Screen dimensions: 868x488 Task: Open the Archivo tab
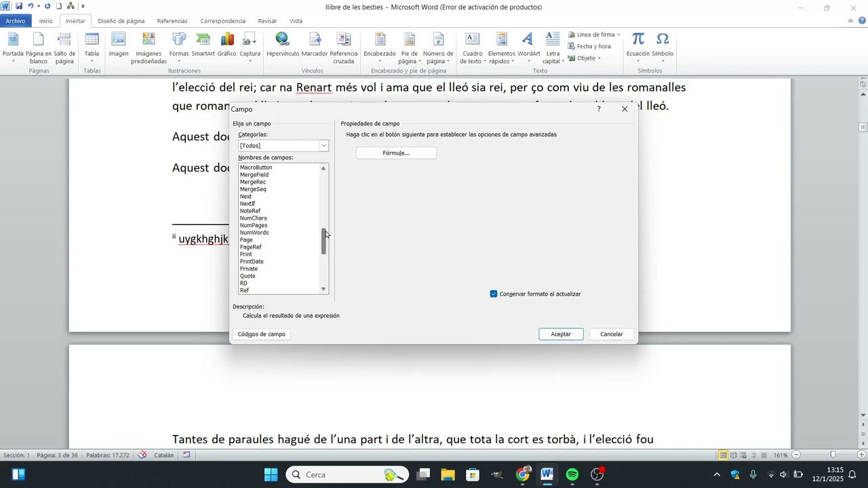point(16,21)
